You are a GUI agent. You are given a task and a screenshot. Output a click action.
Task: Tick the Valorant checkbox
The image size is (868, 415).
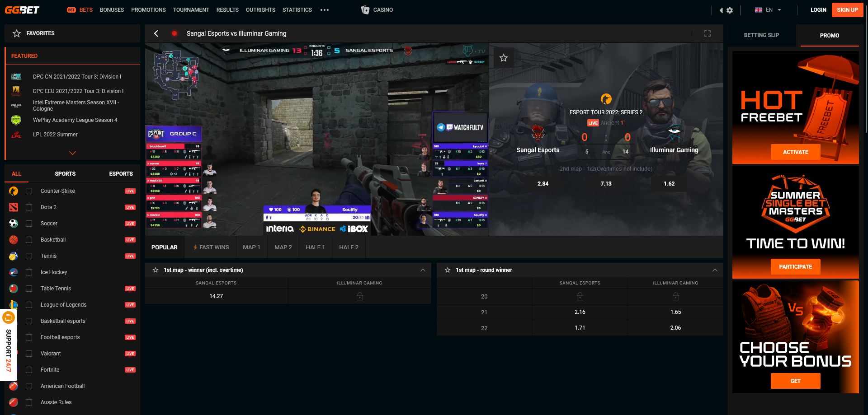[x=29, y=354]
